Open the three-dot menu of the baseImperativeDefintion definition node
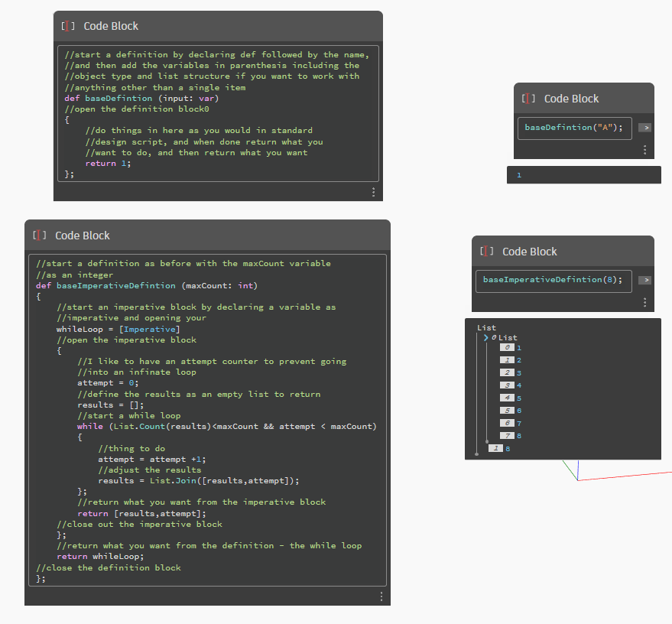 coord(381,596)
